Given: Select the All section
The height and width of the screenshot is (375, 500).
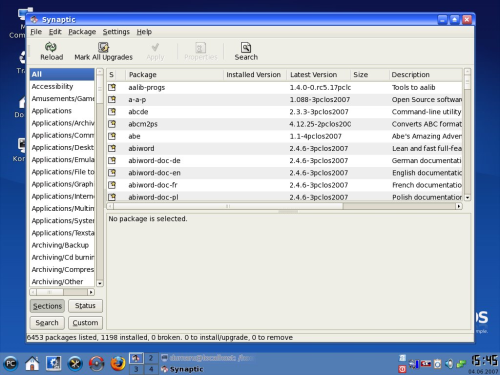Looking at the screenshot, I should (62, 74).
